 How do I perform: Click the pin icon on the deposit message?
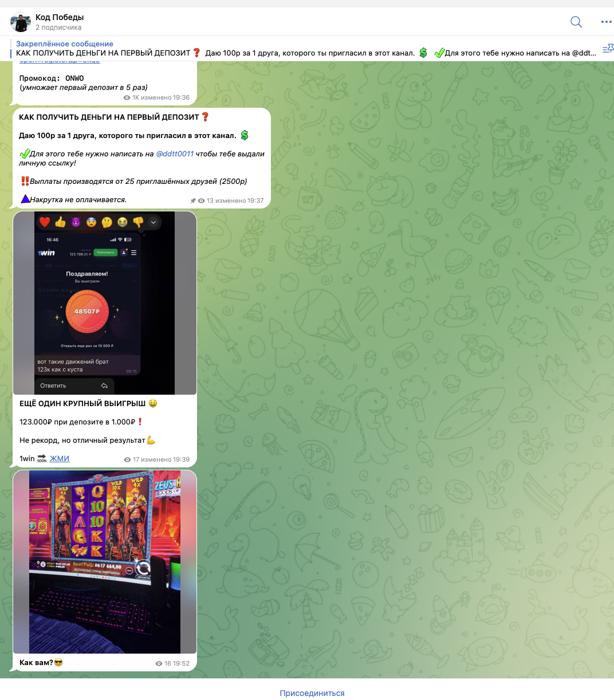pyautogui.click(x=193, y=201)
